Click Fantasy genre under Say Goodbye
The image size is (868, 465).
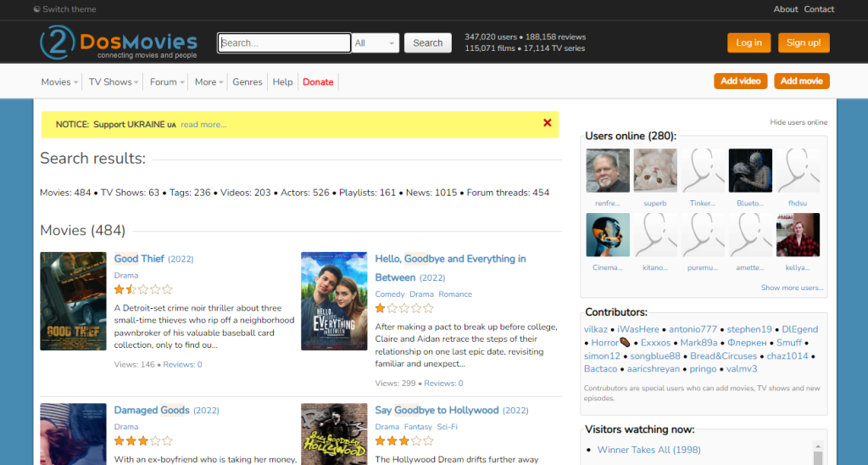pyautogui.click(x=418, y=427)
